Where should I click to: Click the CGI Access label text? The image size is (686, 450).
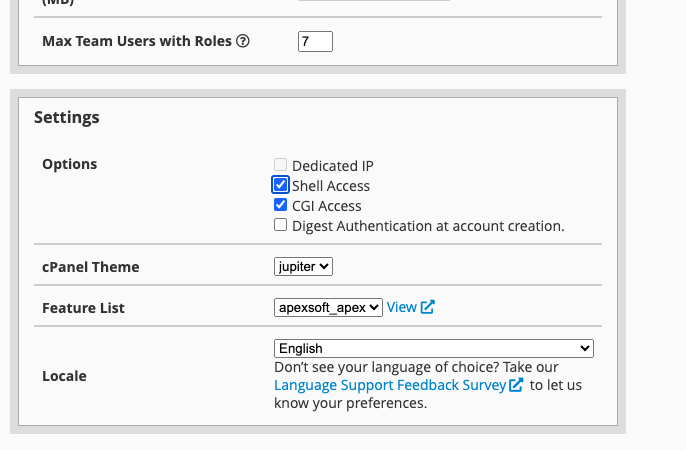[x=327, y=206]
